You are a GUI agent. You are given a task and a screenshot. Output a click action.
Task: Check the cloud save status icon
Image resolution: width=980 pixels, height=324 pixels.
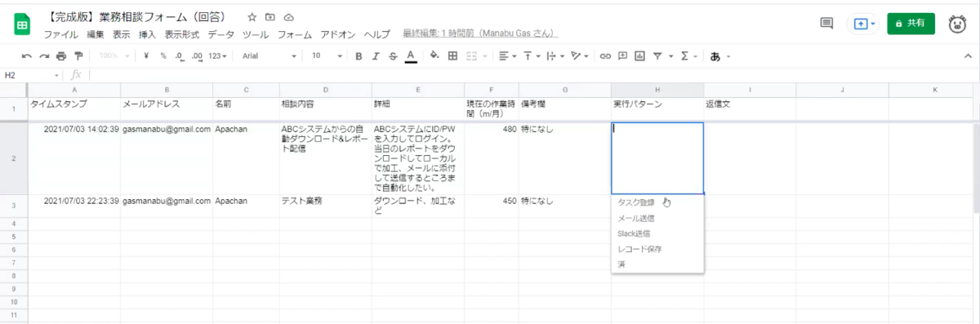point(289,17)
